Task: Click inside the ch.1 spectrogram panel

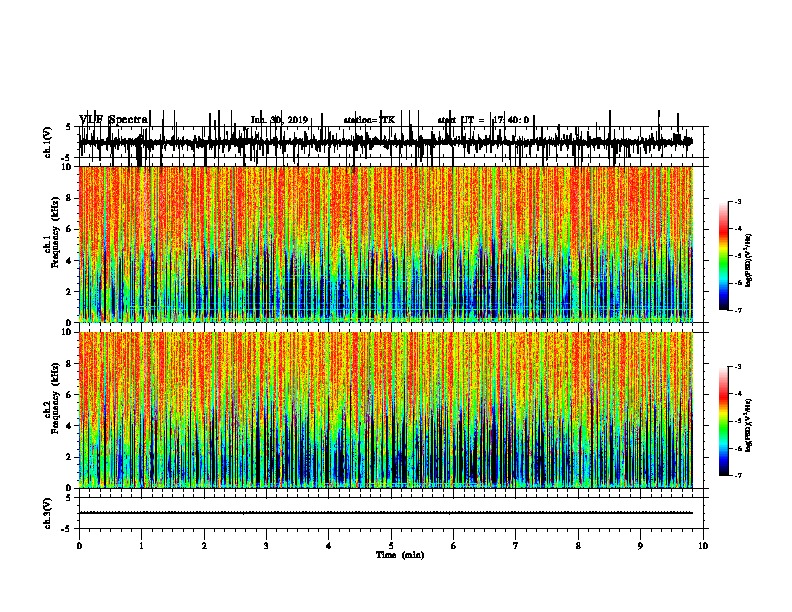Action: pyautogui.click(x=386, y=244)
